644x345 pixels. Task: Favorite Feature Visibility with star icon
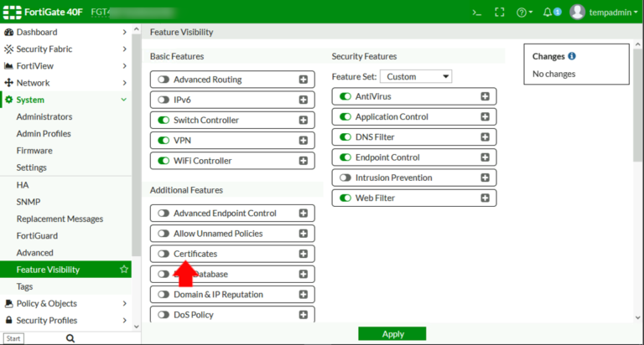[x=123, y=269]
